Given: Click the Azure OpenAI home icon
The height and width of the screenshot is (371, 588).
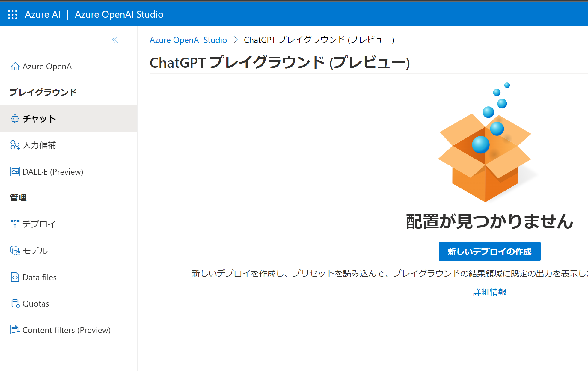Looking at the screenshot, I should (x=15, y=66).
